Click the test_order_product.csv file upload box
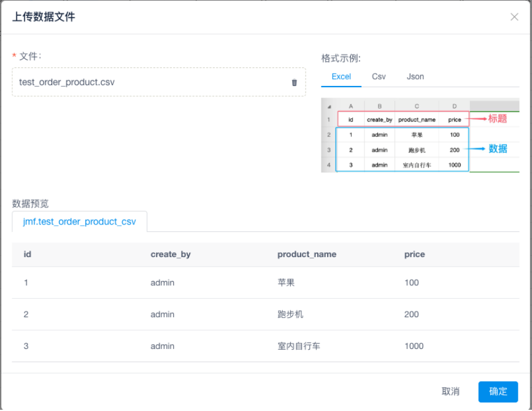 (159, 82)
